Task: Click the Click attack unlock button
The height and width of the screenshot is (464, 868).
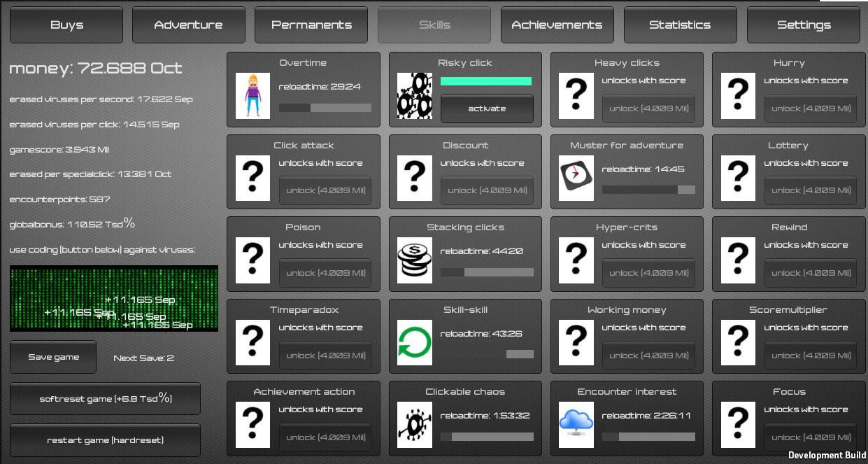Action: click(325, 190)
